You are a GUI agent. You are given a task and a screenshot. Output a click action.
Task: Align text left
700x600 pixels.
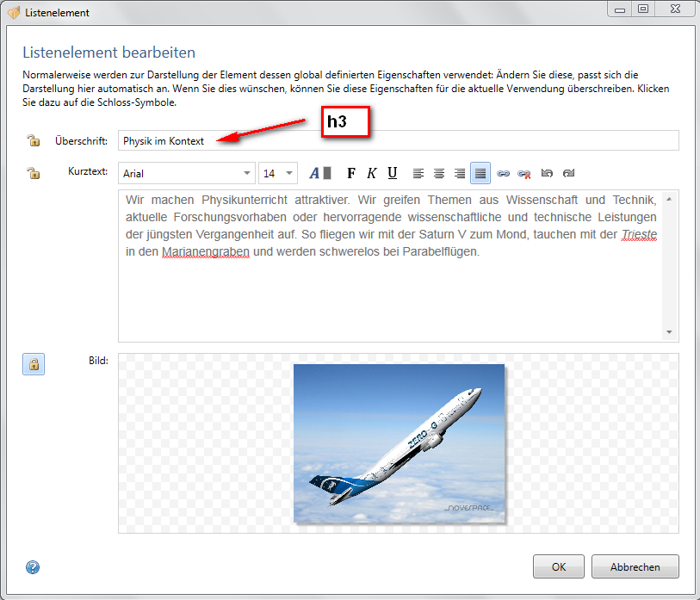pos(418,173)
